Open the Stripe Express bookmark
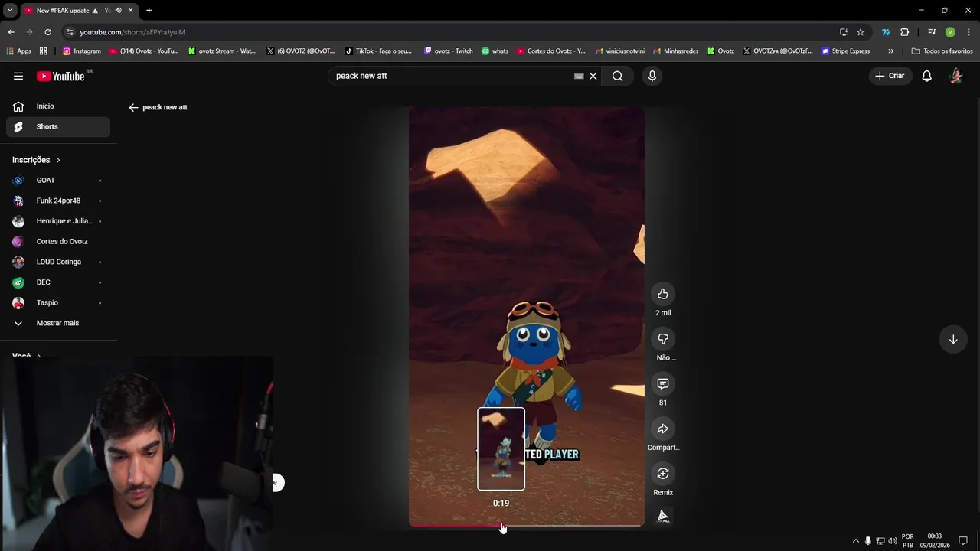Image resolution: width=980 pixels, height=551 pixels. (x=846, y=51)
